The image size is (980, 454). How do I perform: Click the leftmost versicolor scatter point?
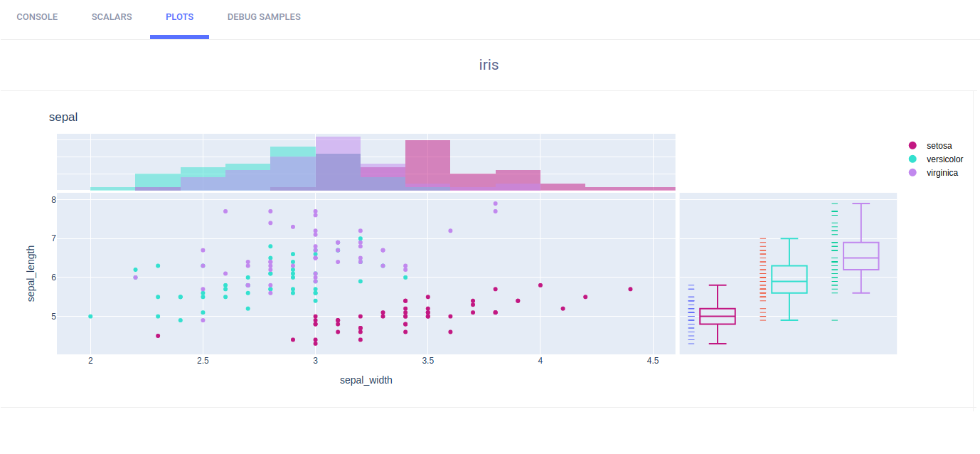click(x=90, y=316)
